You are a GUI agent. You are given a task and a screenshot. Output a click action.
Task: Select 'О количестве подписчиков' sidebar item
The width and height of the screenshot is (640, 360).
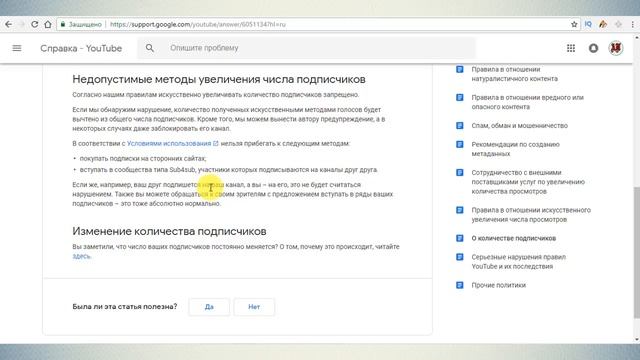coord(513,238)
